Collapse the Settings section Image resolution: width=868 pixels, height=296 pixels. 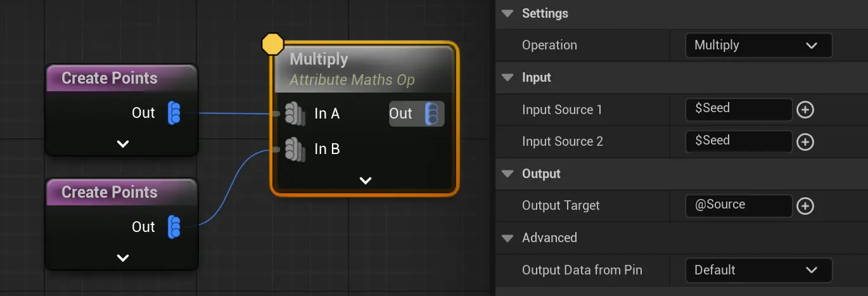click(507, 13)
